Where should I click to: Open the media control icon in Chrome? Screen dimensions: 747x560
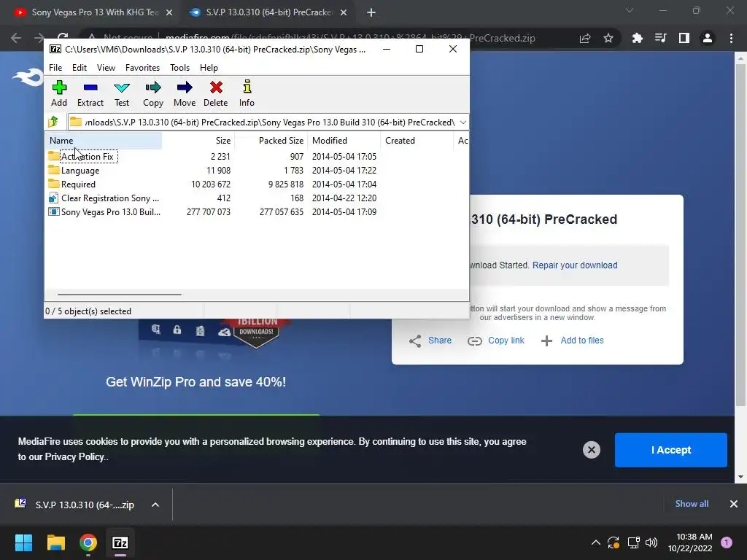click(660, 38)
